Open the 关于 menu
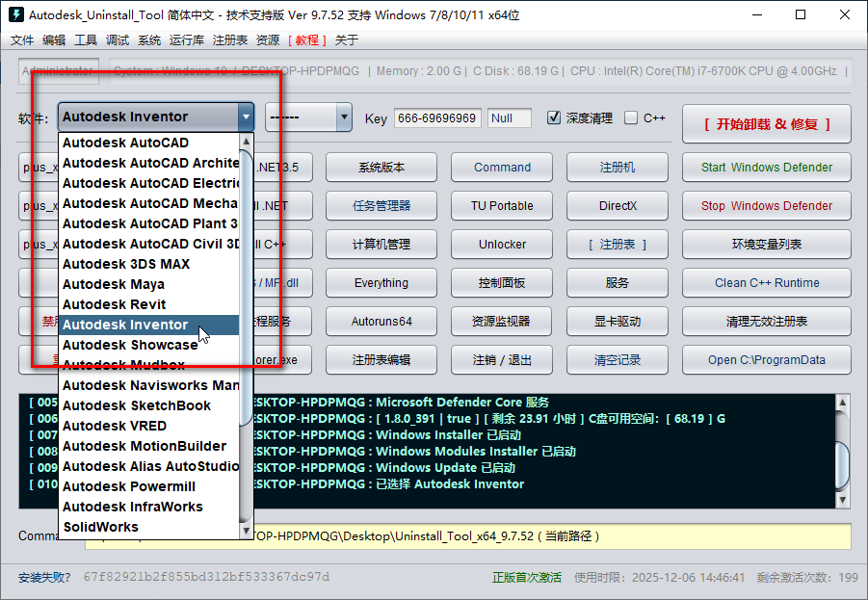Screen dimensions: 868x600 pyautogui.click(x=347, y=39)
